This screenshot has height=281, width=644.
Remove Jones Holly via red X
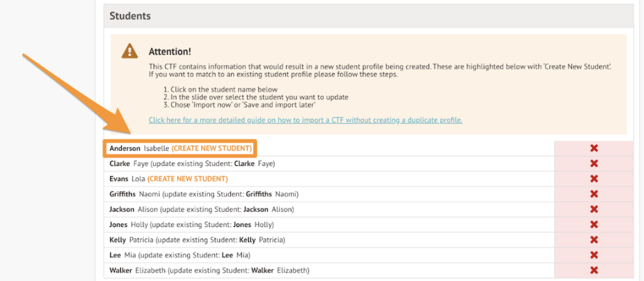[594, 225]
